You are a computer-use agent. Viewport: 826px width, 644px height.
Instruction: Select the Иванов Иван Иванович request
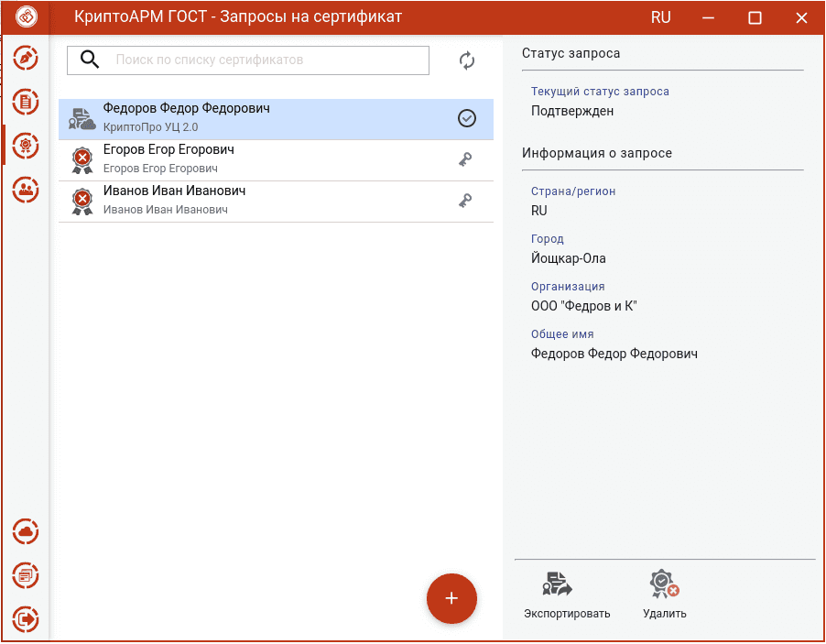tap(276, 202)
